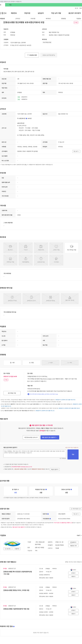Click 요약보기 for 시설부 직원 posting
The image size is (82, 644).
click(x=73, y=610)
